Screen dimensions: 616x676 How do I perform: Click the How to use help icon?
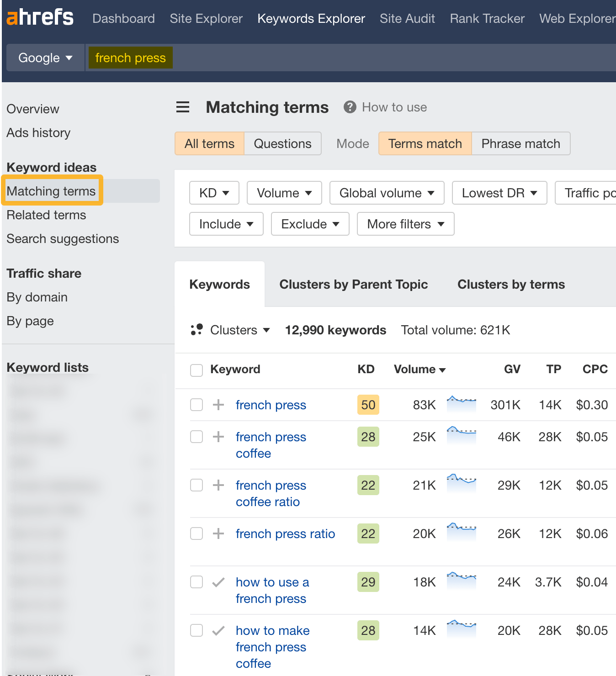(x=350, y=107)
